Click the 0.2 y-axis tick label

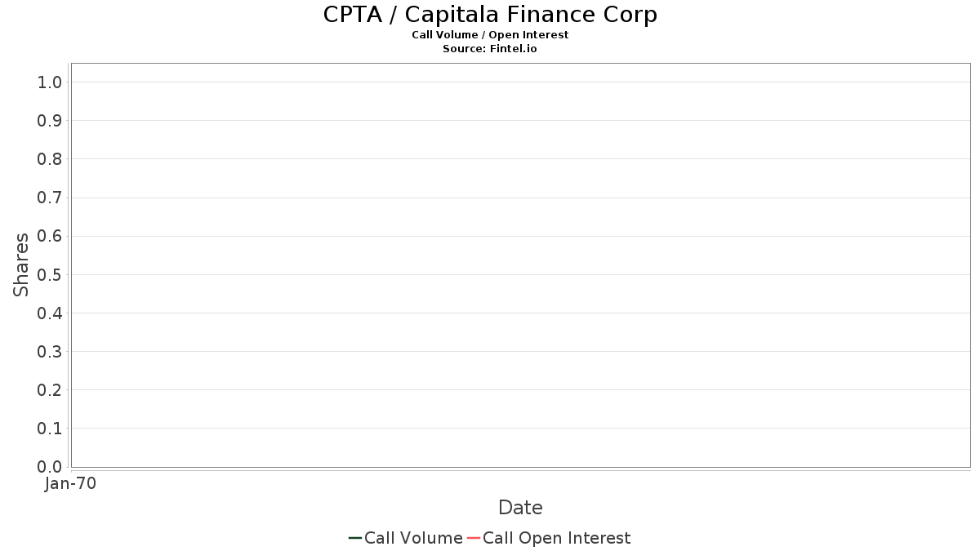pos(50,390)
